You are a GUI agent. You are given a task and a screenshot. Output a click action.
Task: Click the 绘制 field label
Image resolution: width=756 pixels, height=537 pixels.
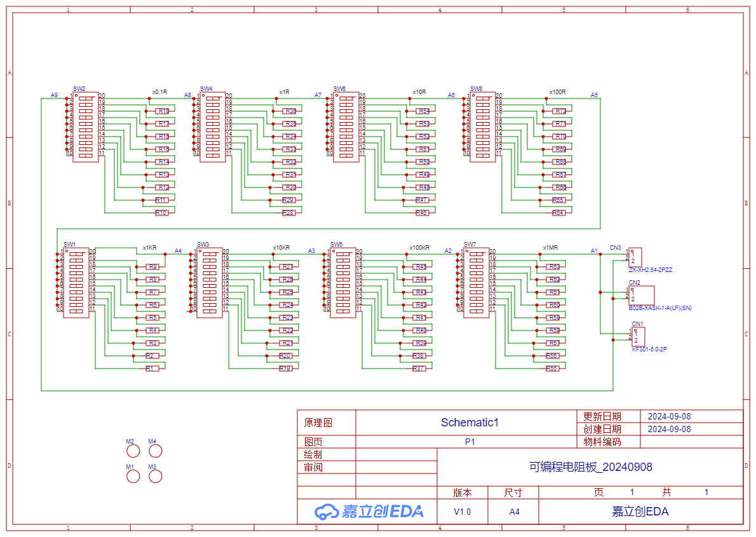tap(313, 454)
